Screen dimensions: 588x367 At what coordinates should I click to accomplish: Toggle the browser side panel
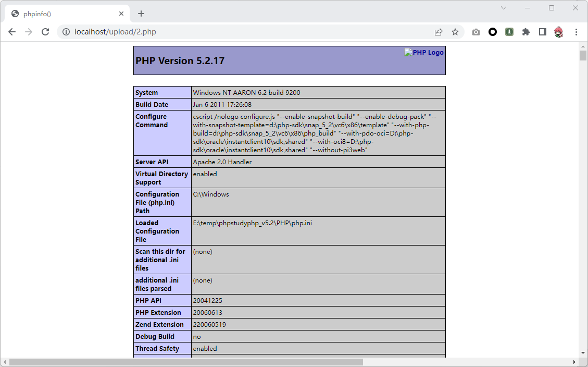point(543,32)
